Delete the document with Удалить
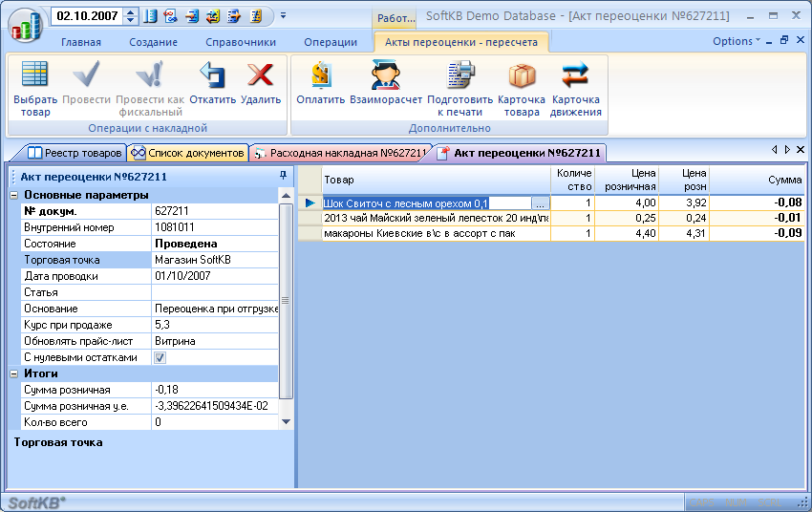812x512 pixels. coord(261,83)
